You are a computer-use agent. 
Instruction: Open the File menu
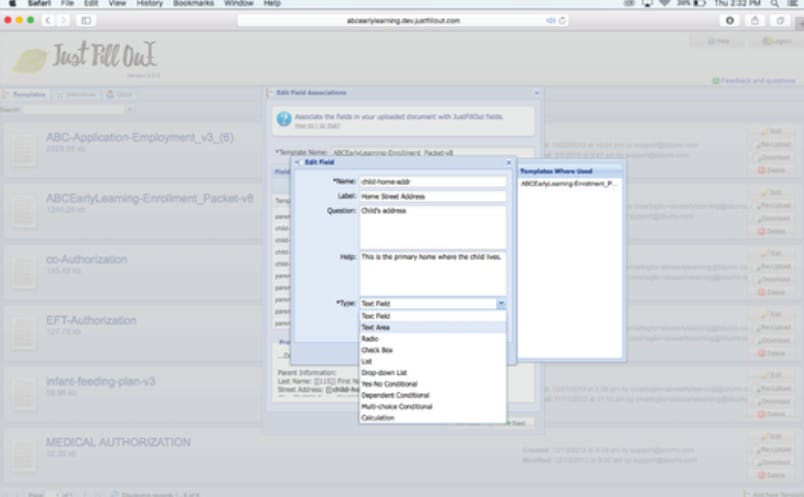tap(67, 3)
